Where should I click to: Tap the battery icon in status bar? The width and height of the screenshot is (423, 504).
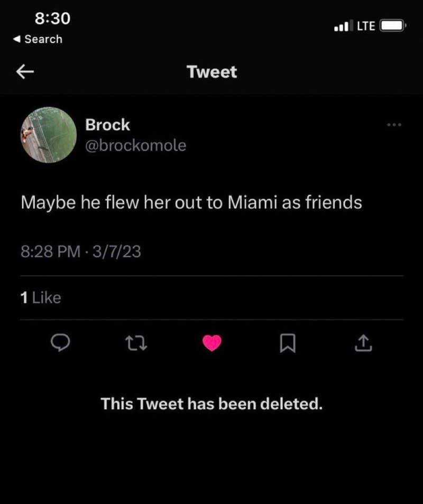click(393, 25)
